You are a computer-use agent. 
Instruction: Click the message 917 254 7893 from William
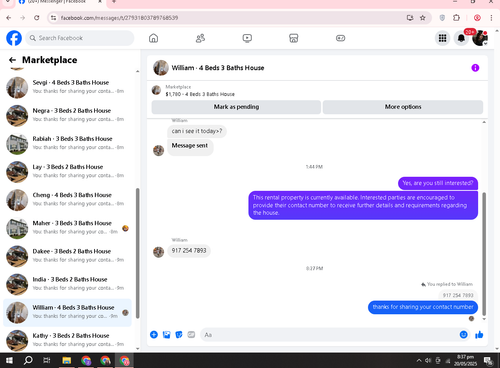(x=189, y=251)
